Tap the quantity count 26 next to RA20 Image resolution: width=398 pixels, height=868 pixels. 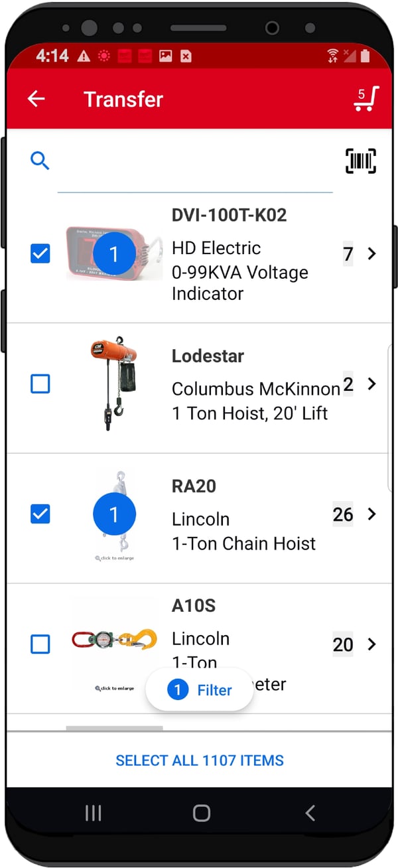(x=342, y=514)
